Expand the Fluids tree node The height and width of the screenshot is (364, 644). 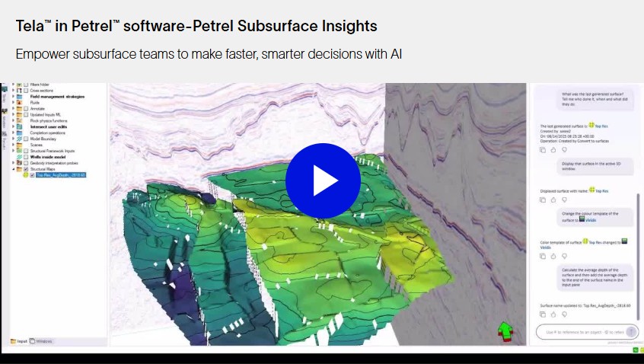[13, 103]
